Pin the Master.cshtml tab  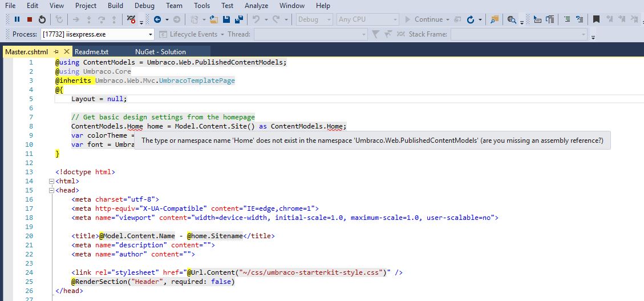click(56, 52)
